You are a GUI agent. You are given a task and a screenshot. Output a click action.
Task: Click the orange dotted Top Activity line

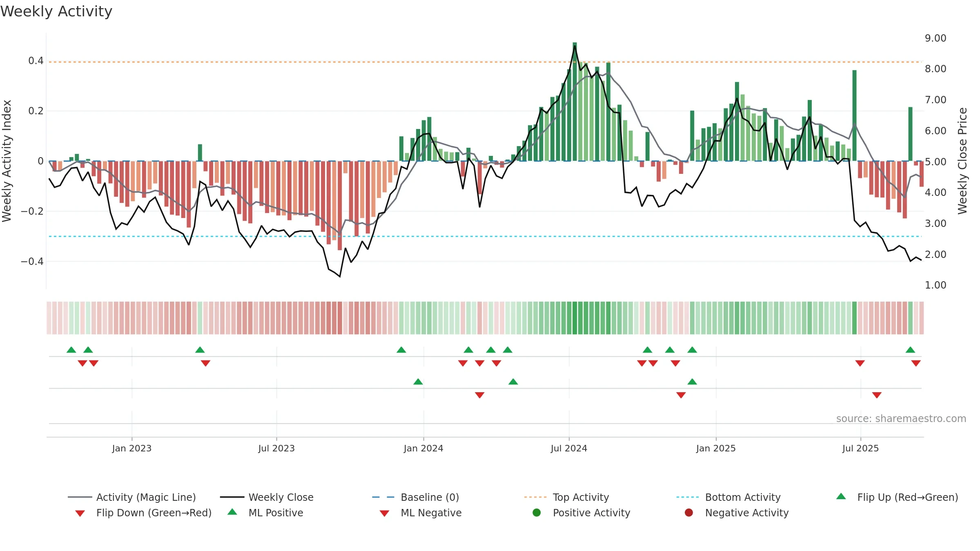485,62
